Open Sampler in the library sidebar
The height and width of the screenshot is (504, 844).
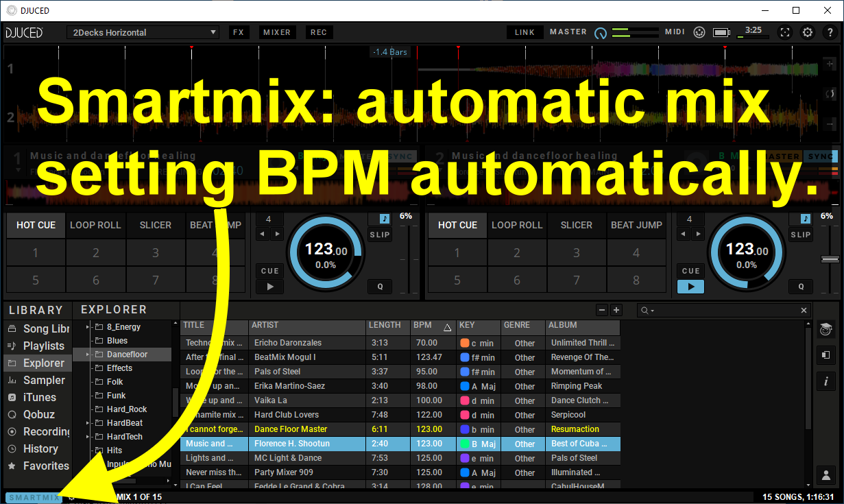tap(36, 380)
